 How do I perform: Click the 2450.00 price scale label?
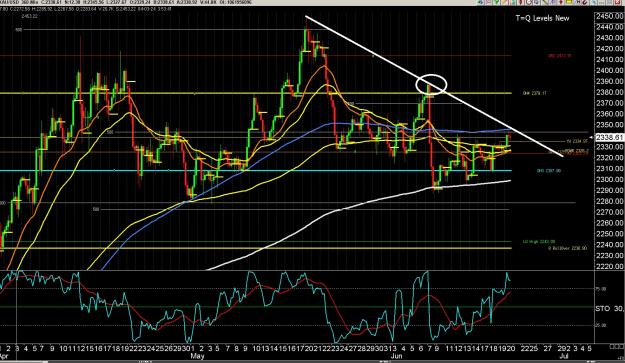(x=609, y=16)
